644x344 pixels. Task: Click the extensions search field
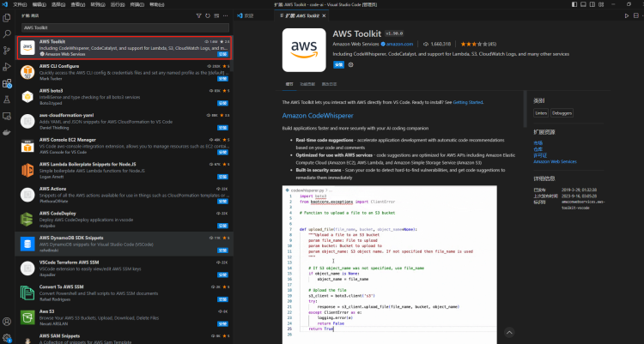pos(125,27)
